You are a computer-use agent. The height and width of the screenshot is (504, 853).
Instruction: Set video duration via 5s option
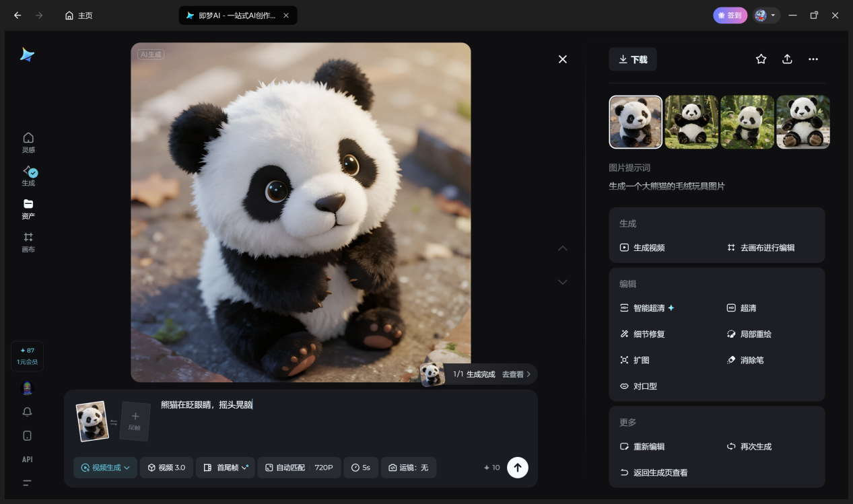coord(361,468)
